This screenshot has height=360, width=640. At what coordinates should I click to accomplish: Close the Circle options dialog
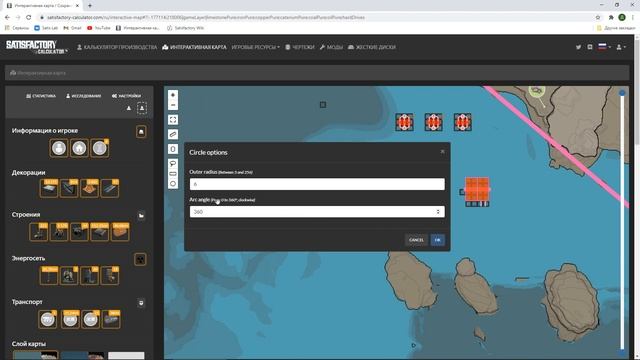[442, 151]
